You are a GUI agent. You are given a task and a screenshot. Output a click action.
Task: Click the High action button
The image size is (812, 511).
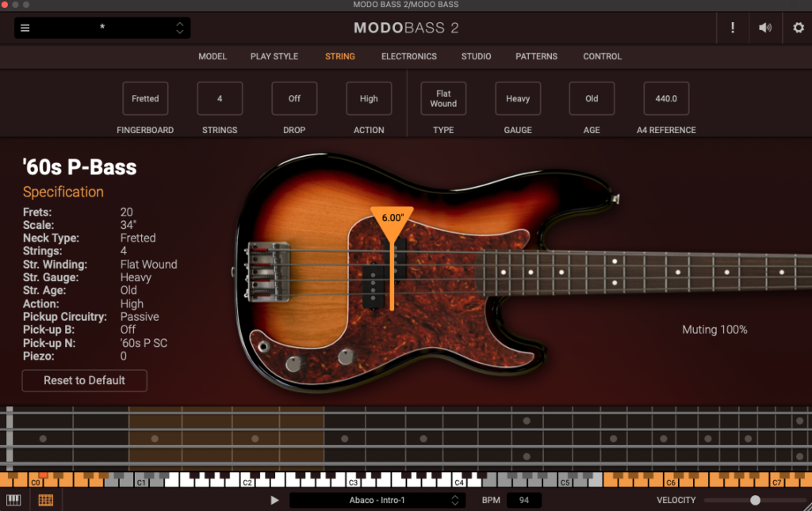point(369,99)
